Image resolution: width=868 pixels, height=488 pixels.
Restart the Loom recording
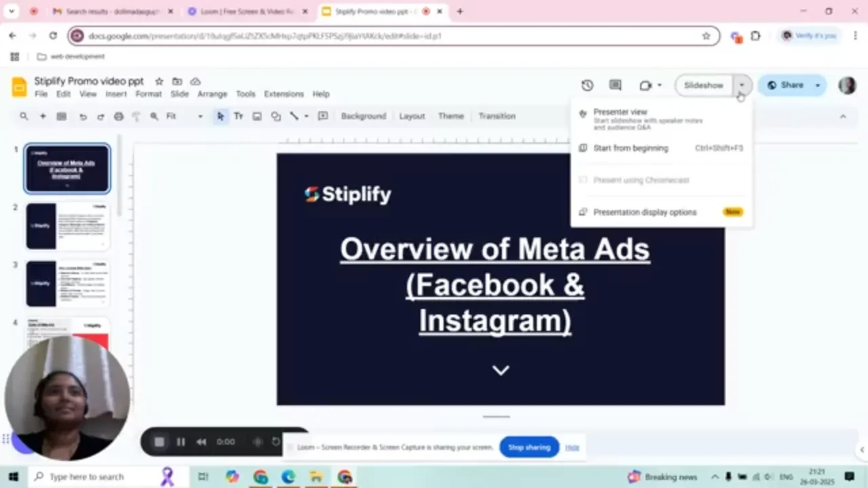[276, 442]
